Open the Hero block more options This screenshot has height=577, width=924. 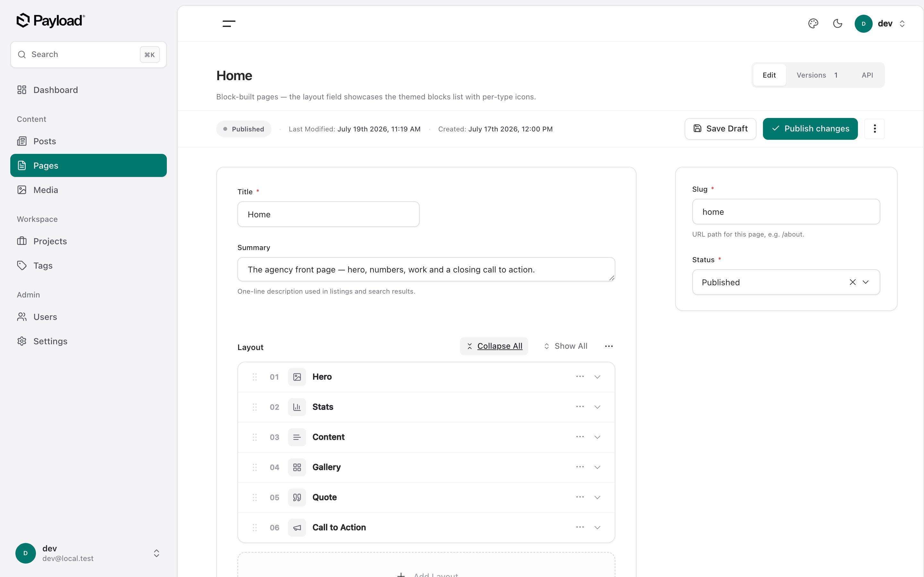[x=580, y=377]
